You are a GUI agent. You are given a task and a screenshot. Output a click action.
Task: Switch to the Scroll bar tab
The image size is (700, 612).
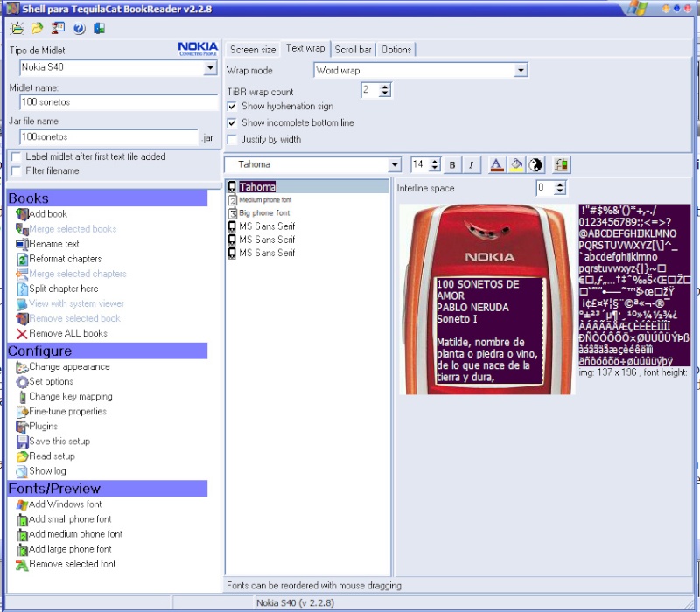pos(353,50)
